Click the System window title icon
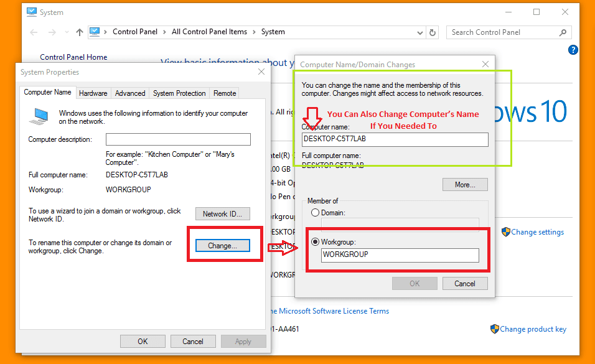The height and width of the screenshot is (364, 595). coord(32,12)
